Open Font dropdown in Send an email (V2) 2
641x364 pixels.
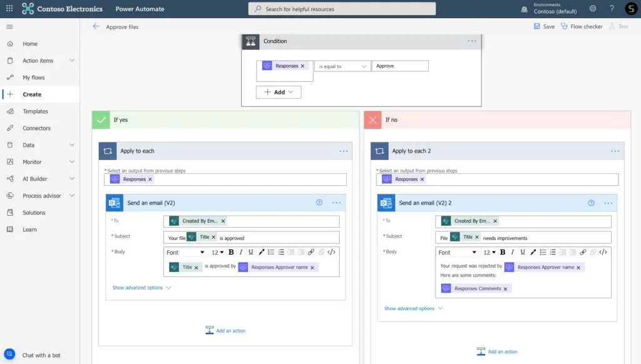click(x=457, y=253)
